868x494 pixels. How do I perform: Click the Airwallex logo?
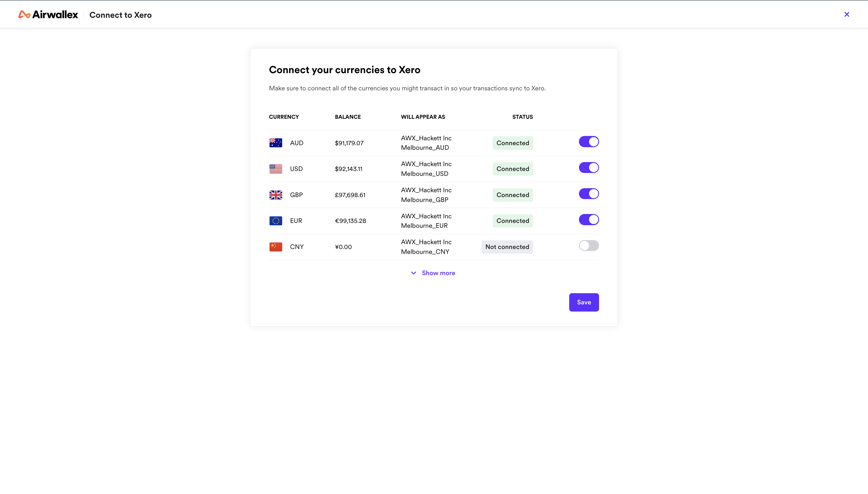pyautogui.click(x=48, y=15)
